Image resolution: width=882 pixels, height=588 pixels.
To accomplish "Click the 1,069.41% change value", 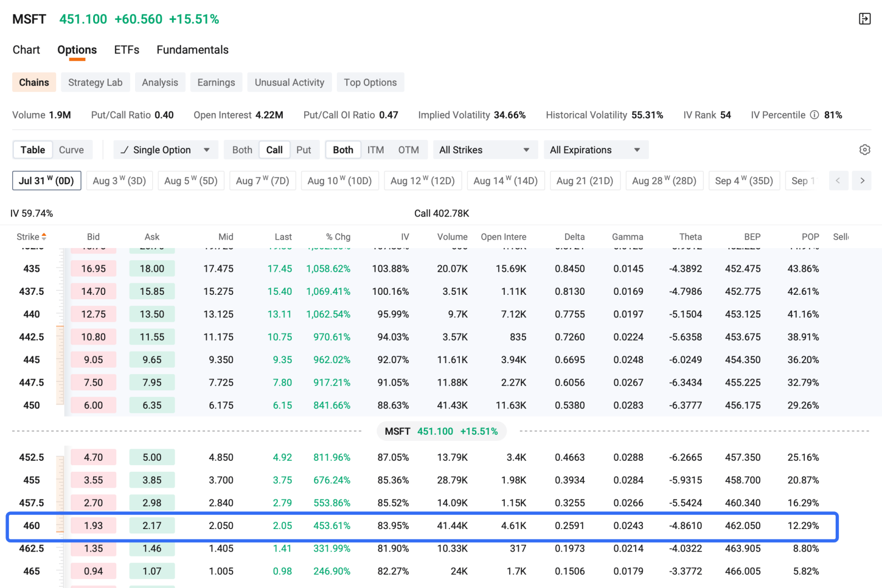I will (328, 292).
